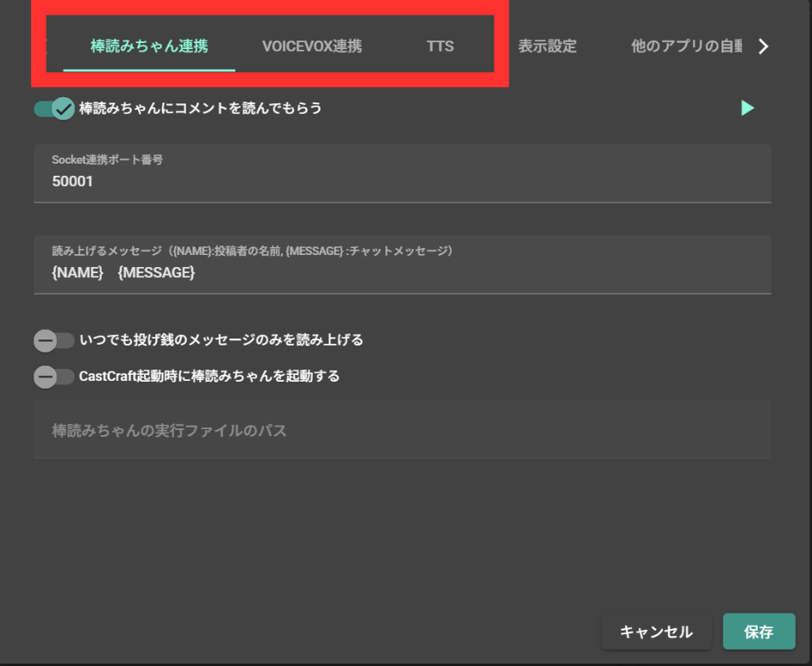Click the Socket連携ポート番号 field

click(403, 173)
